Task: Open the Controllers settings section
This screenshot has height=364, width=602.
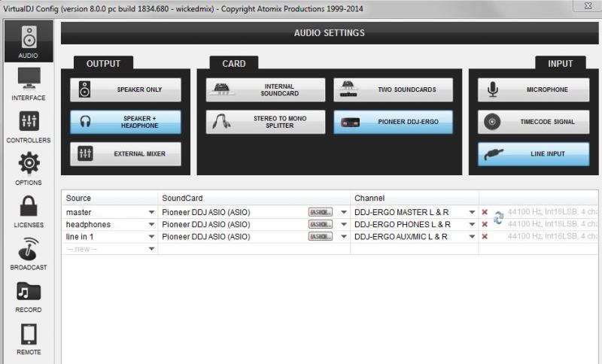Action: [x=29, y=126]
